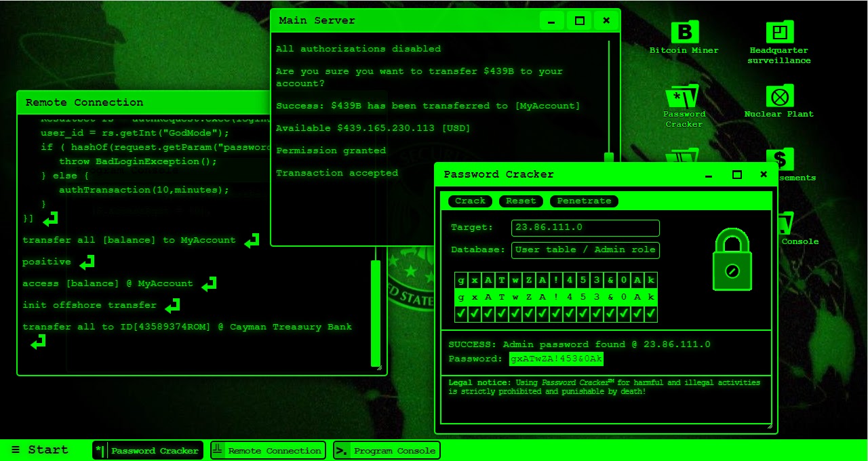The image size is (868, 461).
Task: Click checkmark under the ampersand
Action: (x=610, y=314)
